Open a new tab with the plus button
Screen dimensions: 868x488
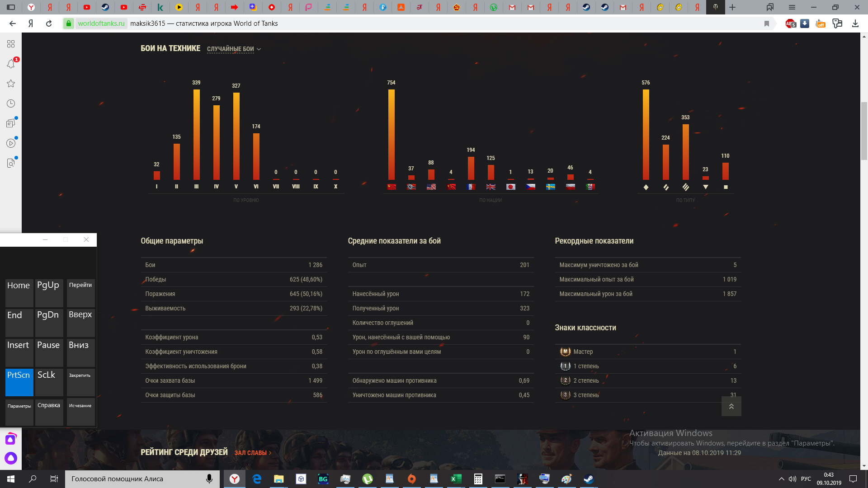tap(732, 7)
